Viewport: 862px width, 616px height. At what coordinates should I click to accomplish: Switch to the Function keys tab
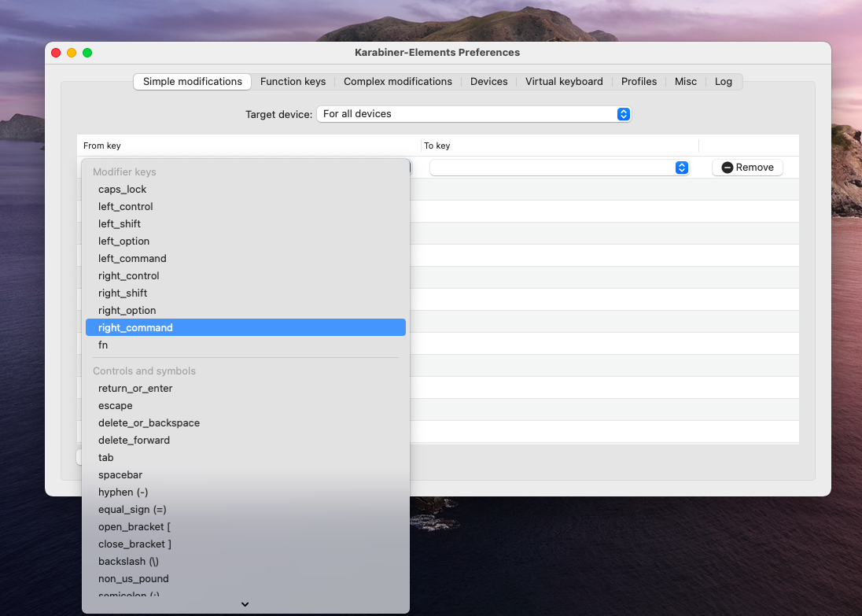pyautogui.click(x=293, y=81)
